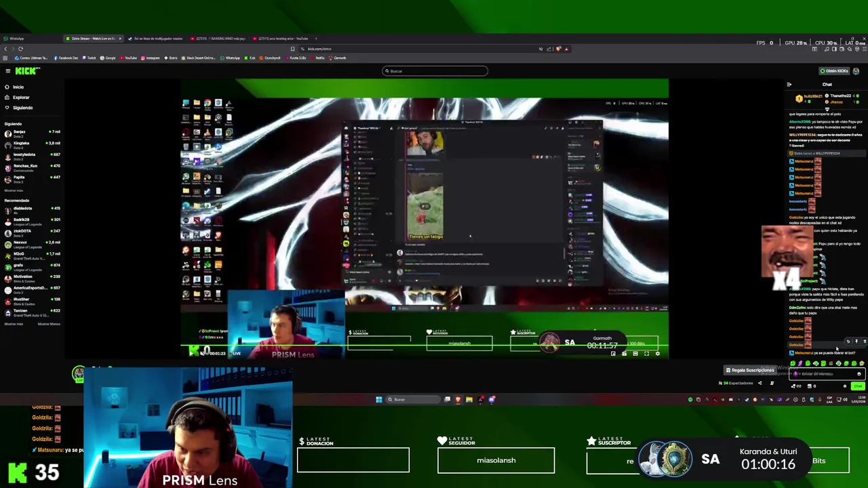
Task: Close the Dztro Stream browser tab
Action: click(x=120, y=39)
